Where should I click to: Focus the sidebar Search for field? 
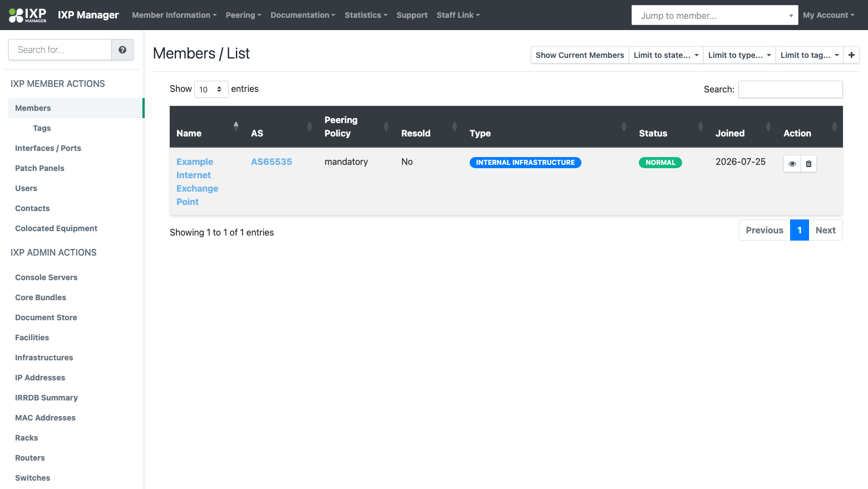click(x=60, y=50)
